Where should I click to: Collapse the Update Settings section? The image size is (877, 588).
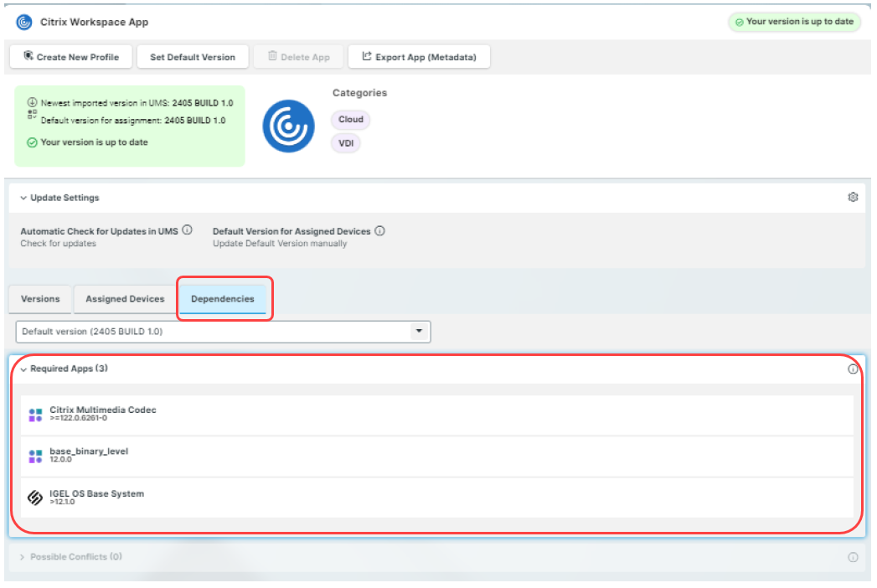coord(23,199)
